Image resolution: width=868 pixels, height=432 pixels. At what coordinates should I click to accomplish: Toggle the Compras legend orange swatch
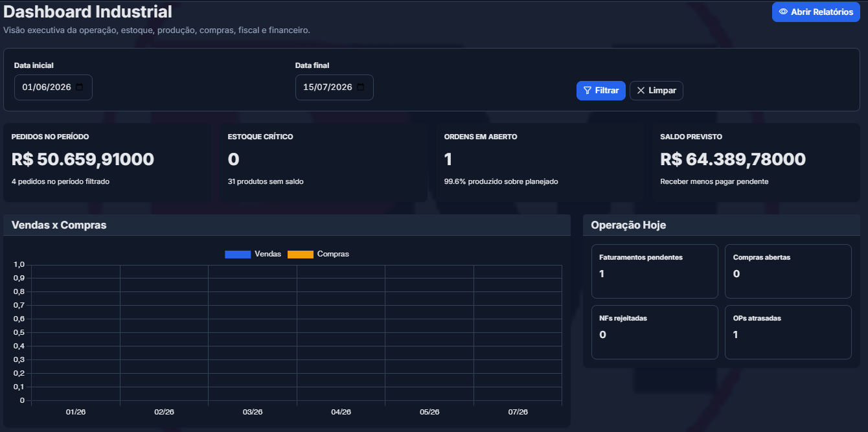[x=301, y=254]
